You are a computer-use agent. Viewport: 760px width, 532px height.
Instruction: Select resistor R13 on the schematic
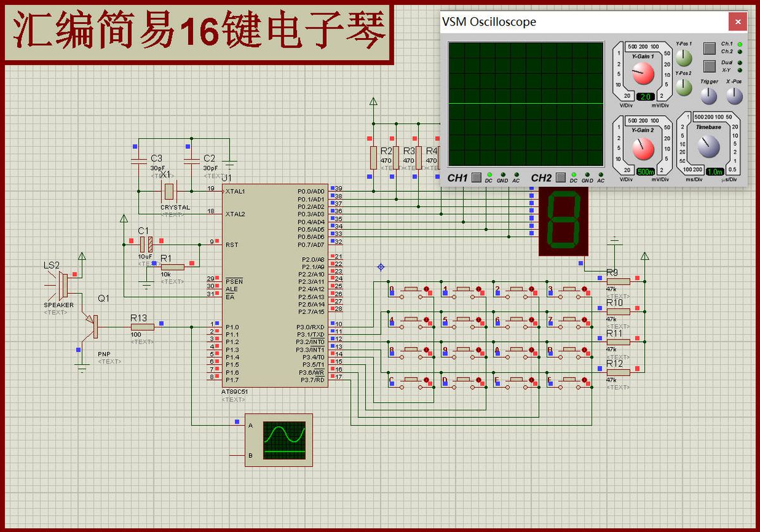[x=142, y=327]
